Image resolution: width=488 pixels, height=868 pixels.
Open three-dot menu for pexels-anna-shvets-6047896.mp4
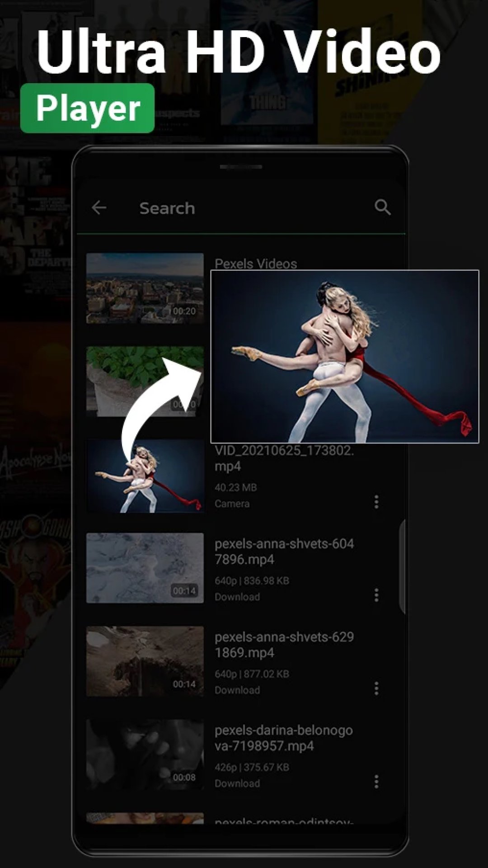pos(376,595)
